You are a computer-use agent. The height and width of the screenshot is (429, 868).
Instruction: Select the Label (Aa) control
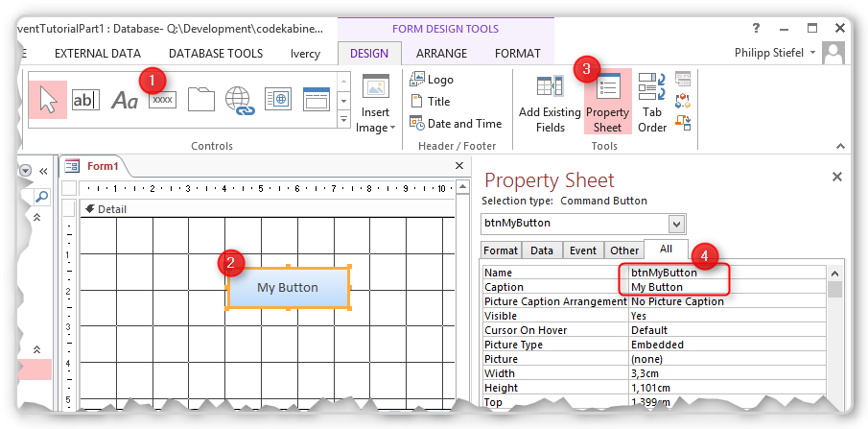click(125, 99)
